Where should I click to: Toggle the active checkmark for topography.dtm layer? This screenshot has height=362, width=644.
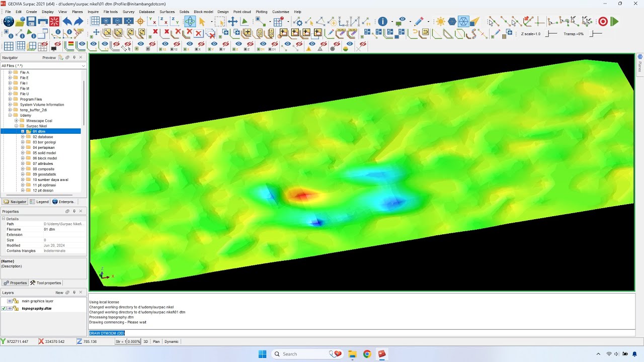4,308
